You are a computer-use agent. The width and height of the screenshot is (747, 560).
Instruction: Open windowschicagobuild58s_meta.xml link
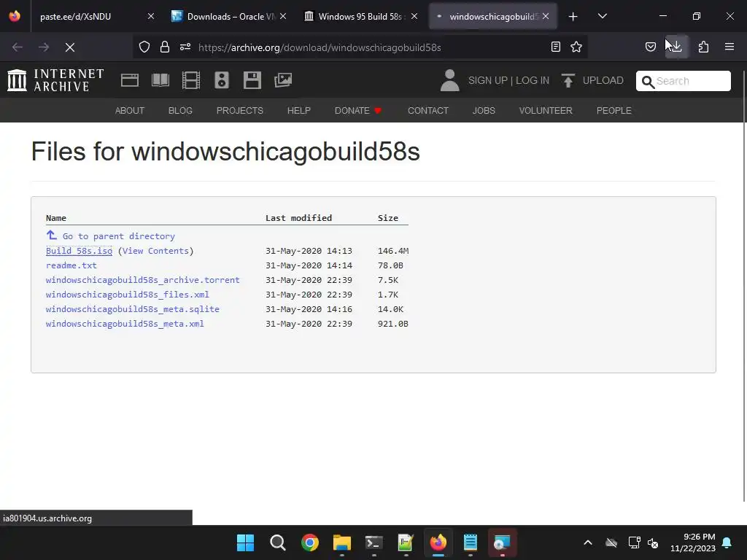point(125,324)
